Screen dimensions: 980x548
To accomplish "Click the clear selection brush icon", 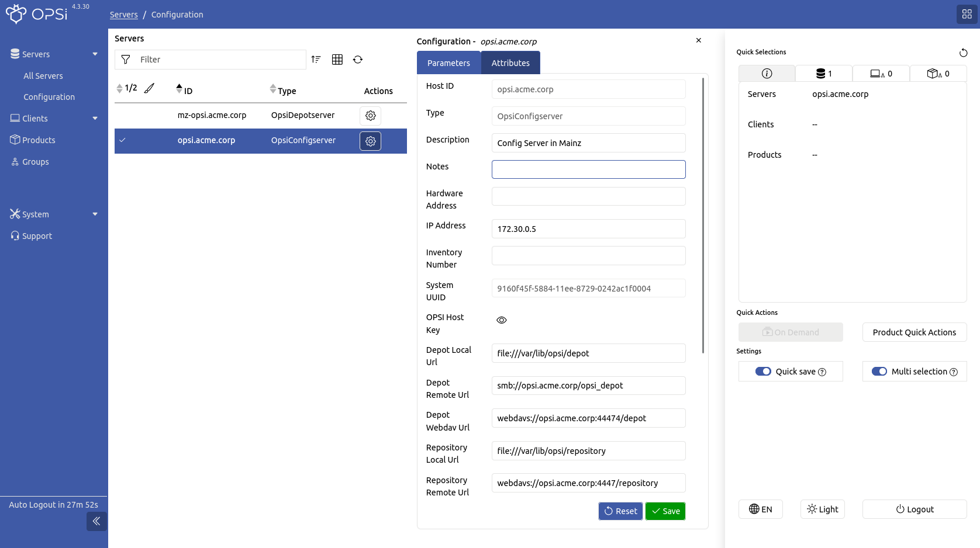I will [150, 88].
